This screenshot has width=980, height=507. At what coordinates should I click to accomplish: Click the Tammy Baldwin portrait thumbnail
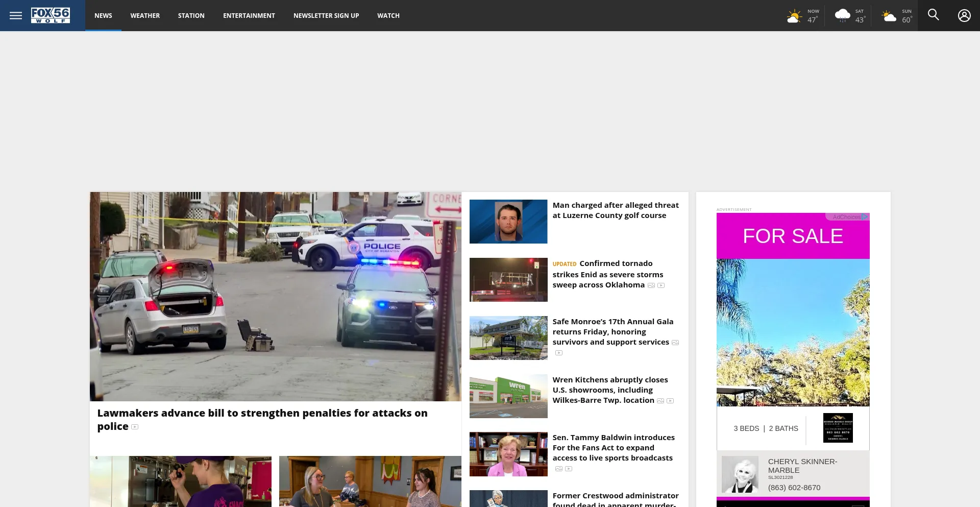(508, 454)
